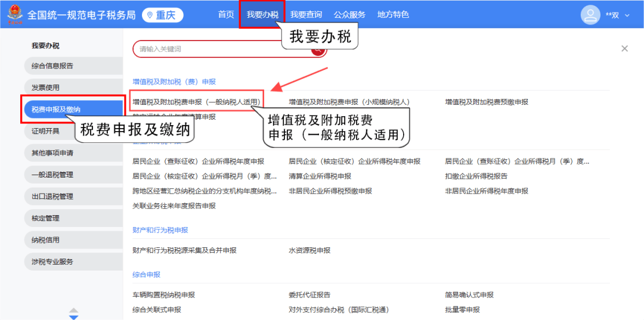The width and height of the screenshot is (644, 320).
Task: Open 车辆购置税纳税申报
Action: pyautogui.click(x=164, y=294)
